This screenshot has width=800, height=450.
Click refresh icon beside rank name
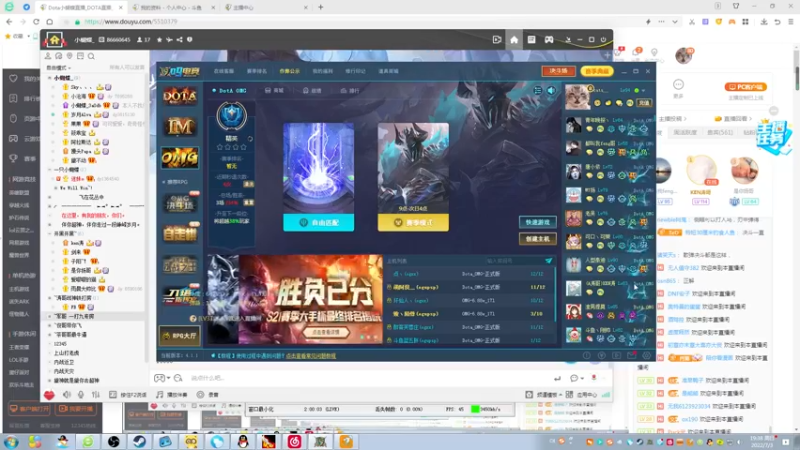(x=250, y=139)
